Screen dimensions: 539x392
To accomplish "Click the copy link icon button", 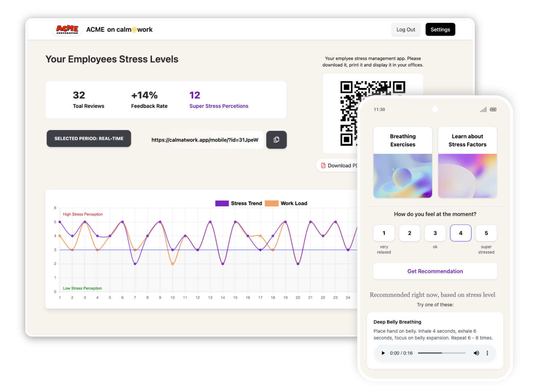I will 276,140.
